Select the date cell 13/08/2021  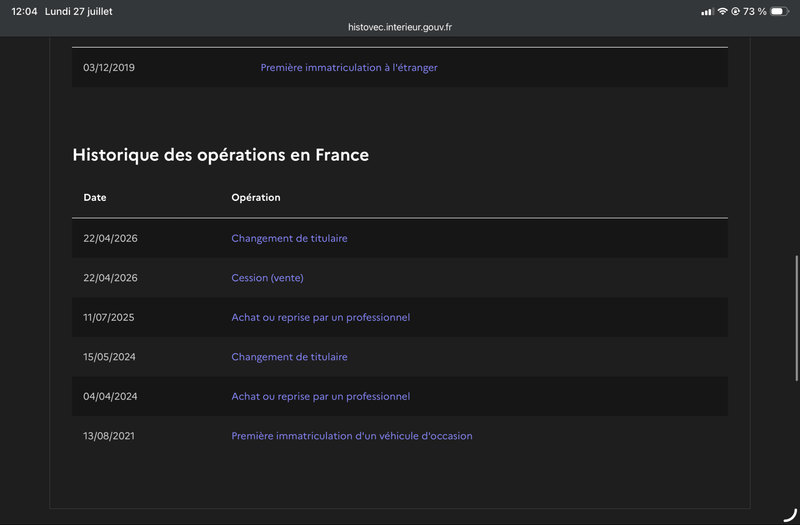point(109,436)
